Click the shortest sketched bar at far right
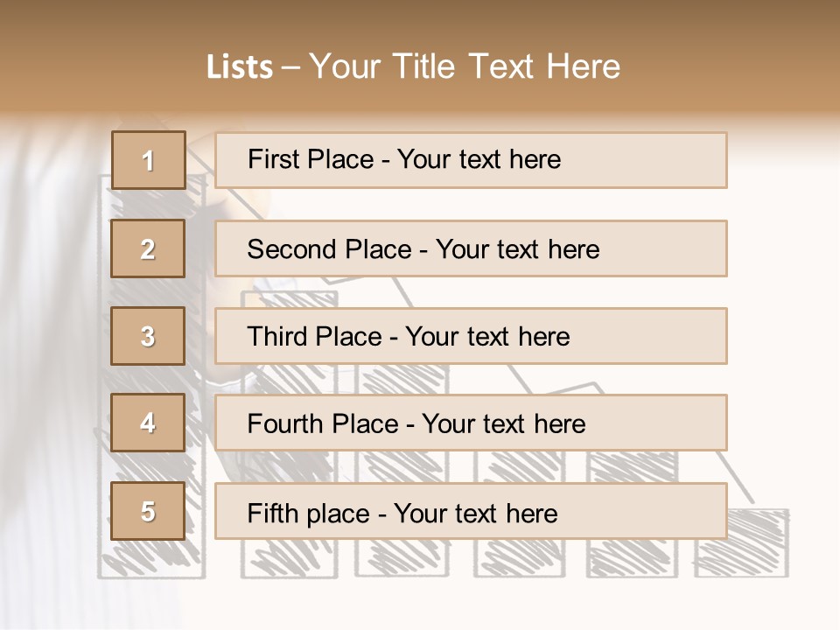This screenshot has height=630, width=840. point(742,549)
